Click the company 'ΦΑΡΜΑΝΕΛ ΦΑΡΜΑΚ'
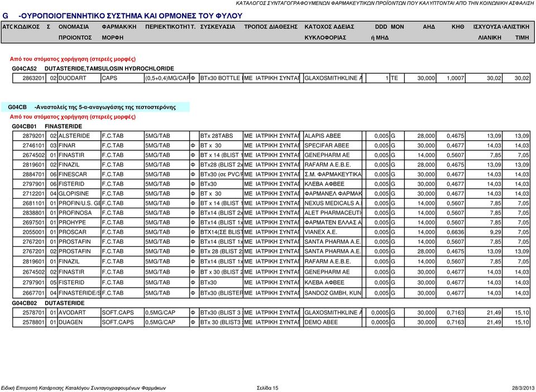536x392 pixels. coord(333,193)
